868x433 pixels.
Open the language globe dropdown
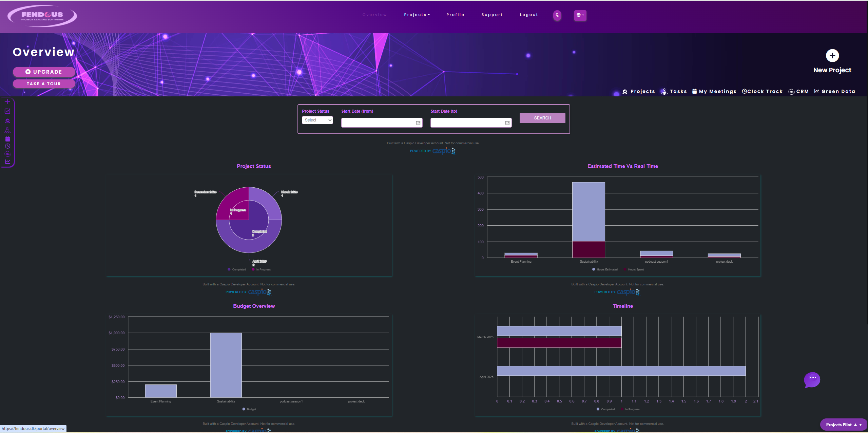tap(580, 15)
